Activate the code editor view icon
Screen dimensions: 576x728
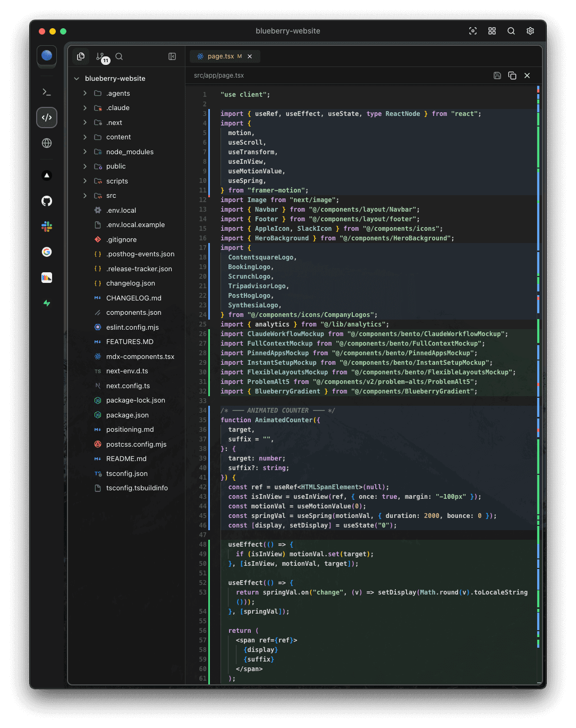coord(46,118)
